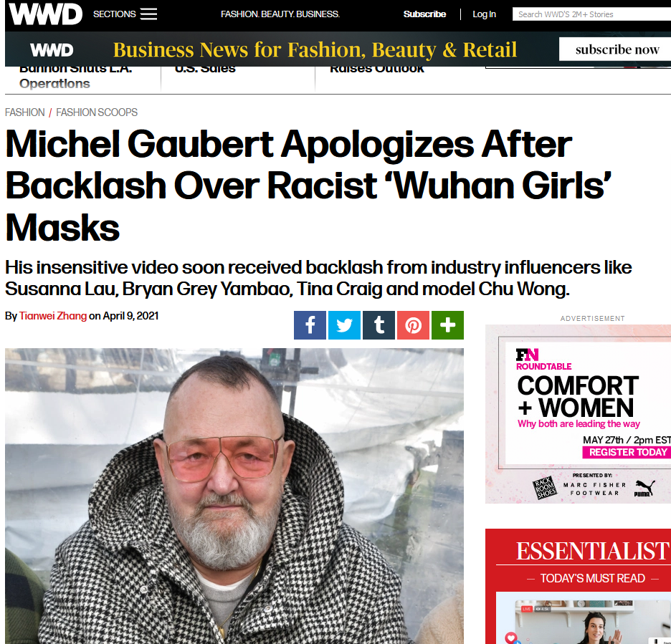Viewport: 671px width, 644px height.
Task: Share article on Facebook icon
Action: 310,325
